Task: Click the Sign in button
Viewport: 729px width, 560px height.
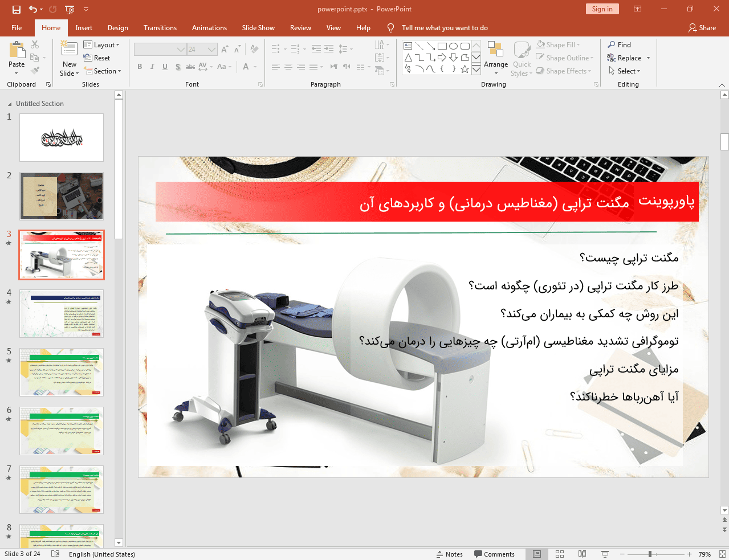Action: (602, 9)
